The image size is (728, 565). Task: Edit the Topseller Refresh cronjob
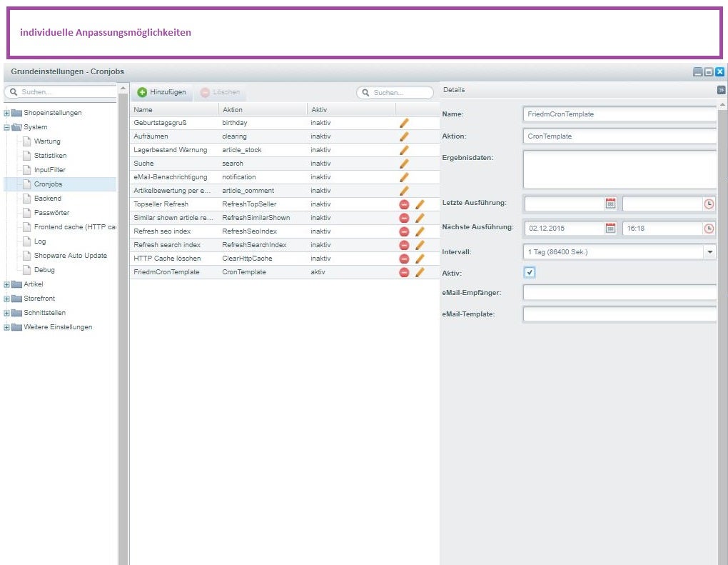[420, 204]
